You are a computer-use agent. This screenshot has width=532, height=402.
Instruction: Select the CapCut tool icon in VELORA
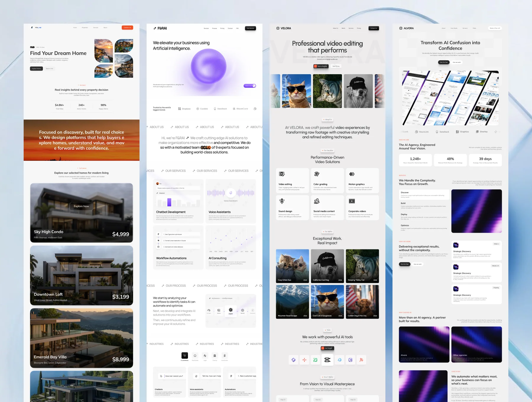click(327, 360)
